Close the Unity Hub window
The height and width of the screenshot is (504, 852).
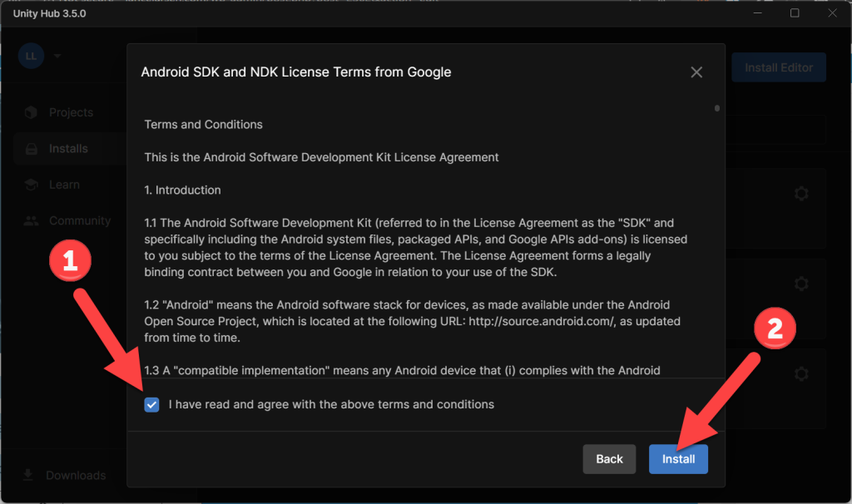pyautogui.click(x=832, y=13)
